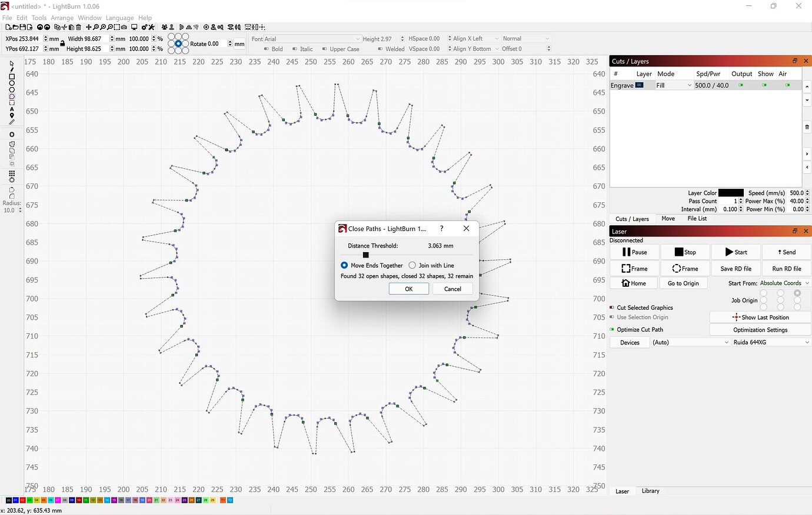Choose Join with Line option
Screen dimensions: 812x515
pyautogui.click(x=412, y=265)
